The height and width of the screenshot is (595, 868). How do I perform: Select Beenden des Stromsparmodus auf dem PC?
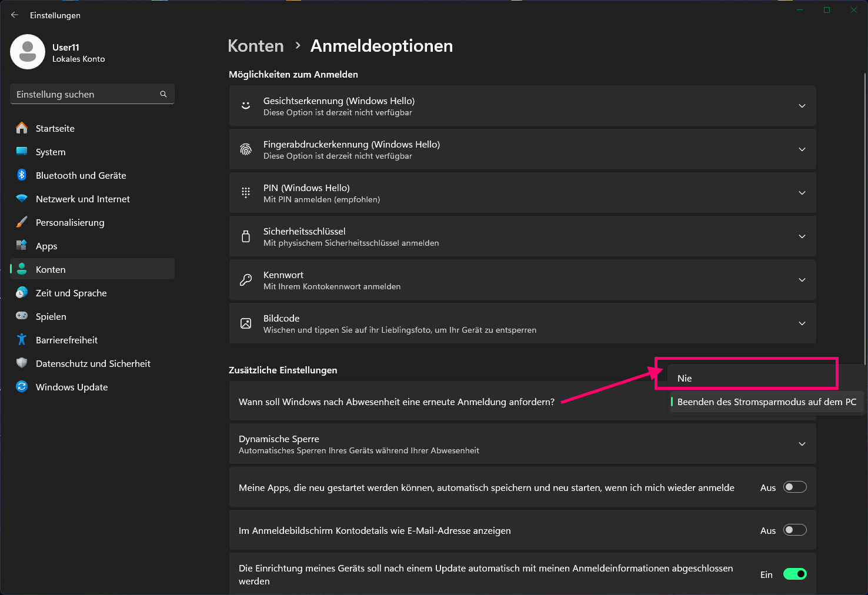click(x=766, y=402)
